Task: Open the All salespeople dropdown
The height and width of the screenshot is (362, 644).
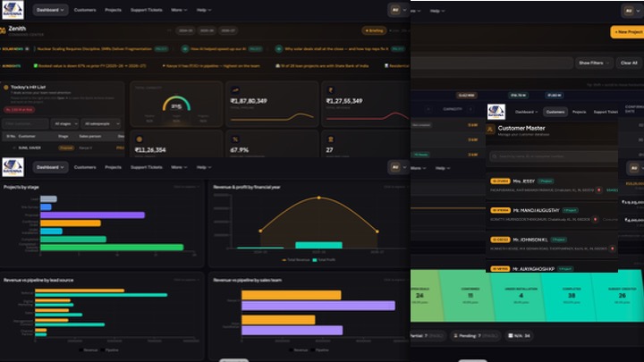Action: point(100,123)
